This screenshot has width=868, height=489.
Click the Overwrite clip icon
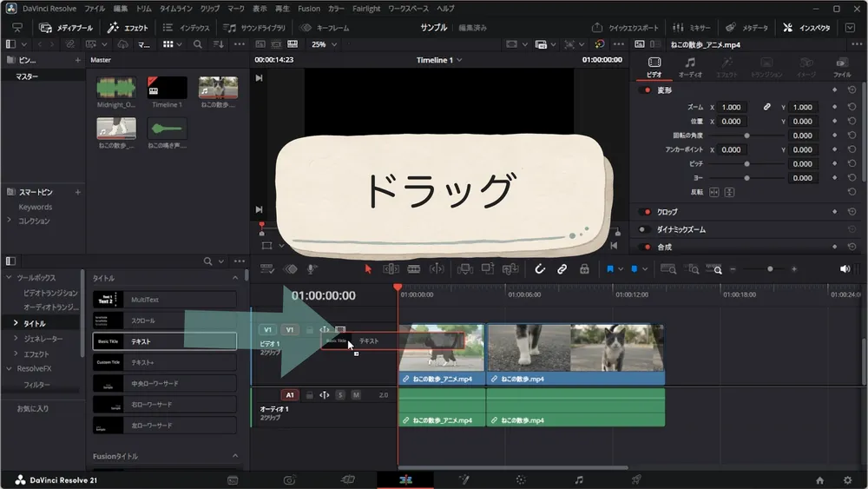tap(488, 269)
